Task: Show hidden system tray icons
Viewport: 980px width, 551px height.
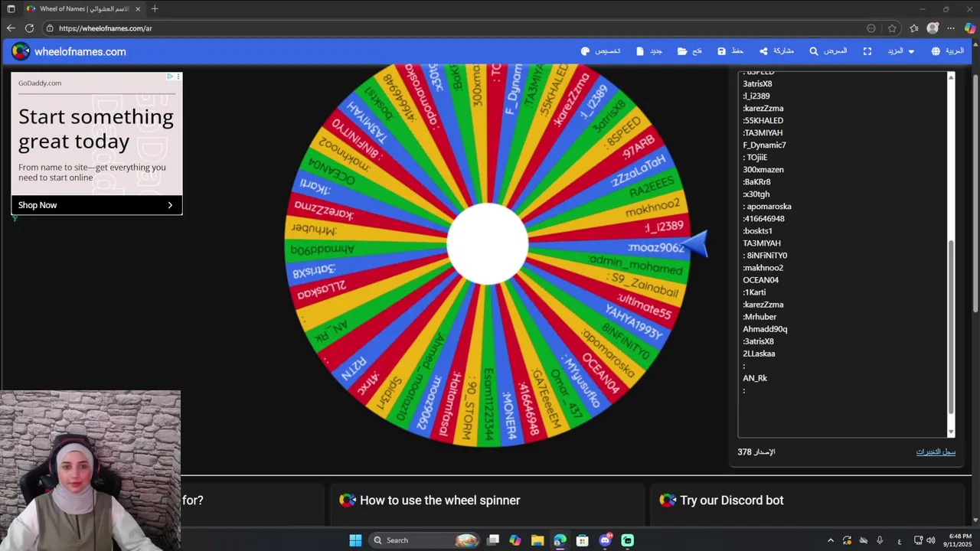Action: [831, 540]
